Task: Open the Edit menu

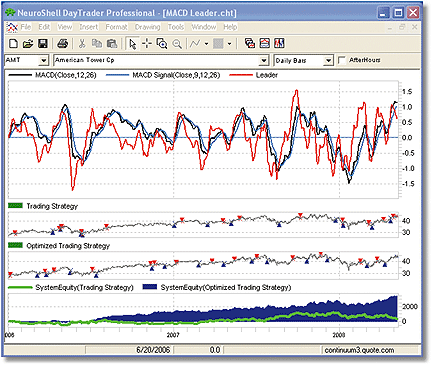Action: tap(44, 27)
